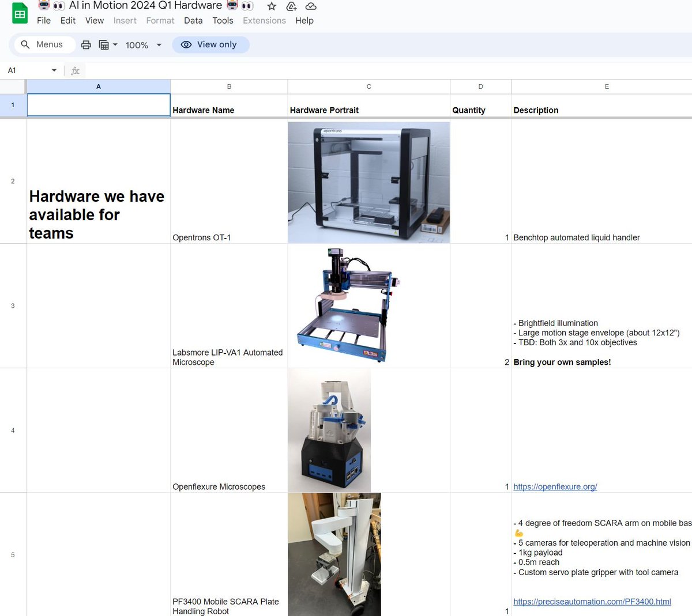Image resolution: width=692 pixels, height=616 pixels.
Task: Click the search icon in Menus box
Action: [25, 44]
